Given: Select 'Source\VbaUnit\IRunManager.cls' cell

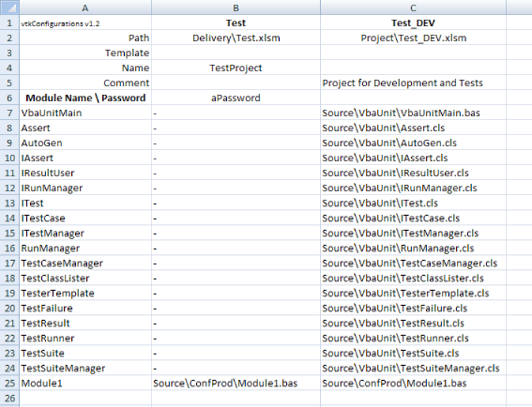Looking at the screenshot, I should (413, 188).
